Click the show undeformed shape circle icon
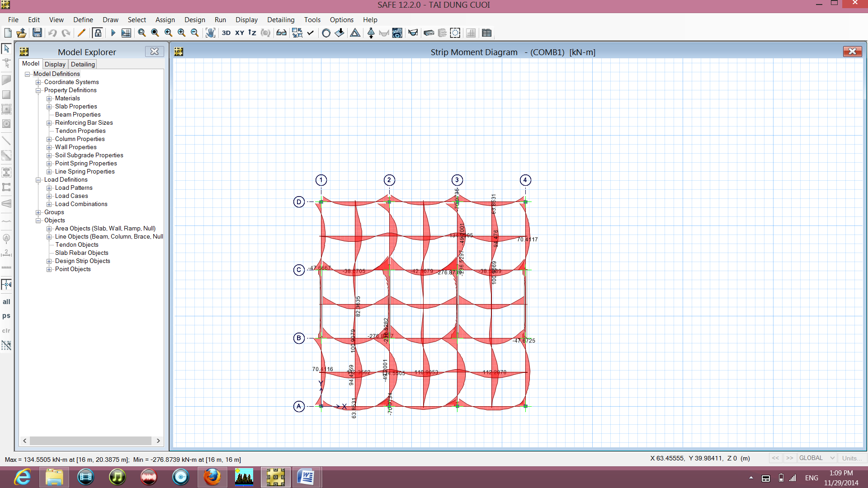This screenshot has height=488, width=868. 326,33
